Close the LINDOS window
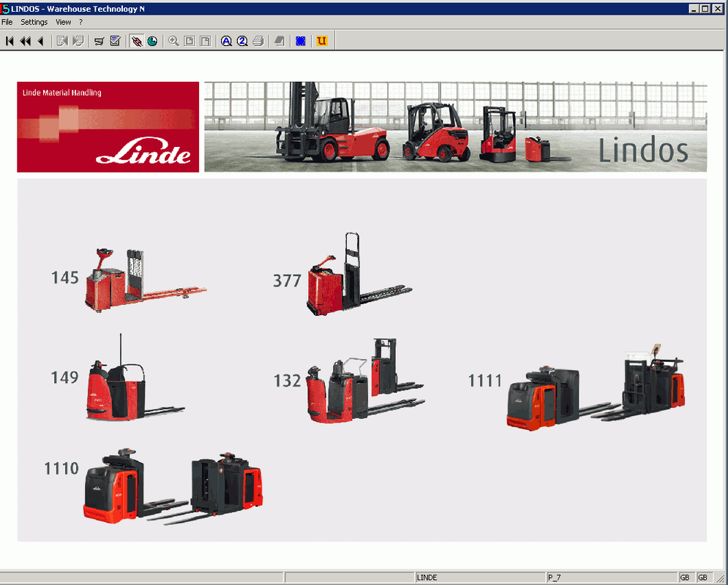728x585 pixels. coord(717,8)
